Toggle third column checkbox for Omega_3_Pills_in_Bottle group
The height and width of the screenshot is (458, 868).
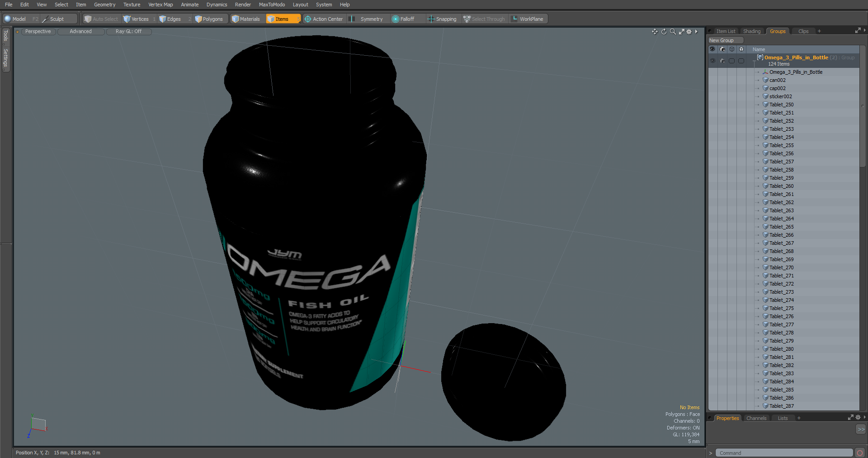tap(732, 61)
